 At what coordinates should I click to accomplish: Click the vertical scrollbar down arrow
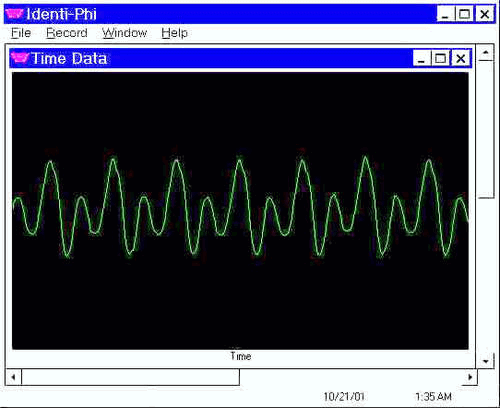pyautogui.click(x=486, y=361)
